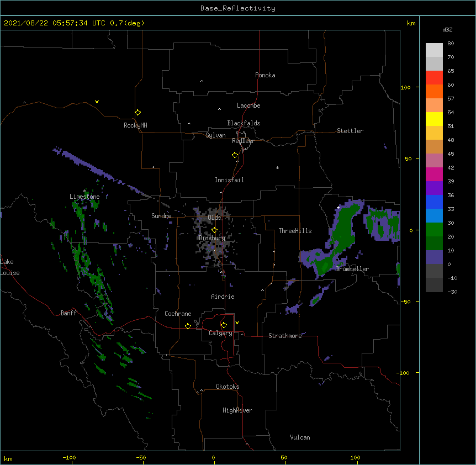Click the yellow V marker northwest of RockyMH

pos(97,102)
